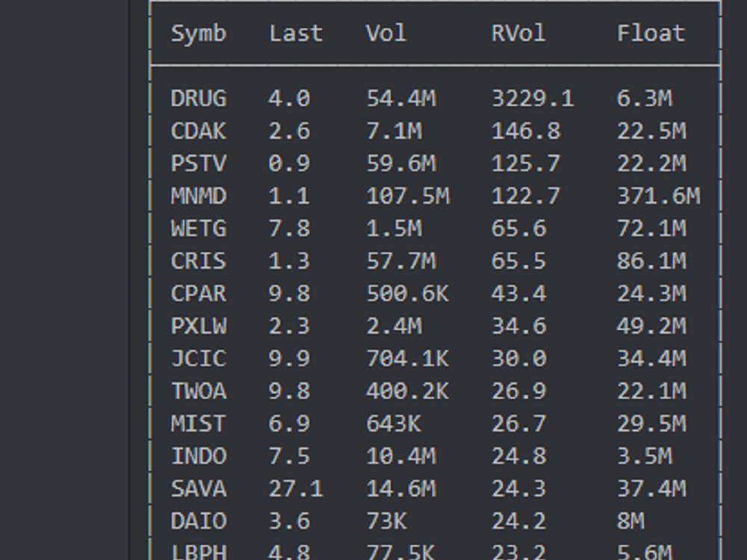Viewport: 747px width, 560px height.
Task: Sort by the RVol column header
Action: pos(516,33)
